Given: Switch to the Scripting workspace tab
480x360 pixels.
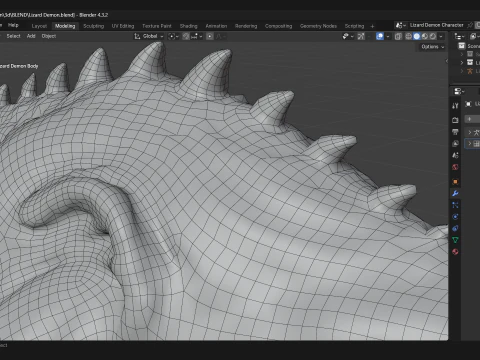Looking at the screenshot, I should tap(354, 26).
